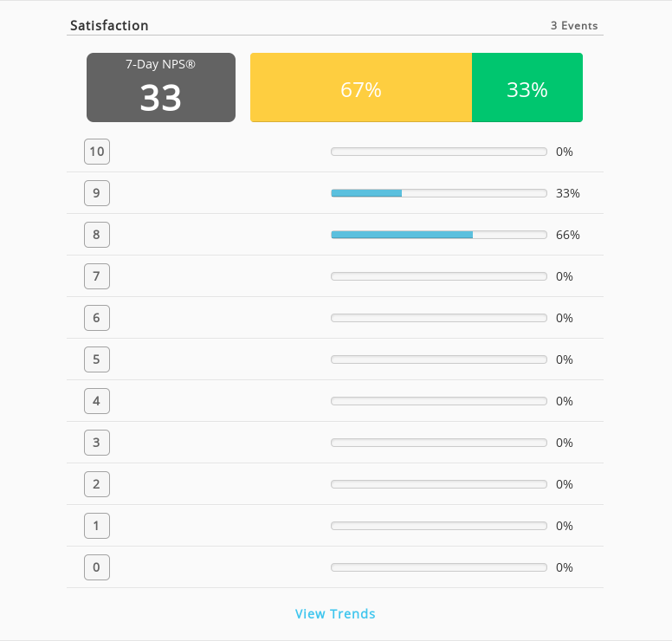Click the 33% progress bar for score 9
Screen dimensions: 672x641
coord(439,193)
